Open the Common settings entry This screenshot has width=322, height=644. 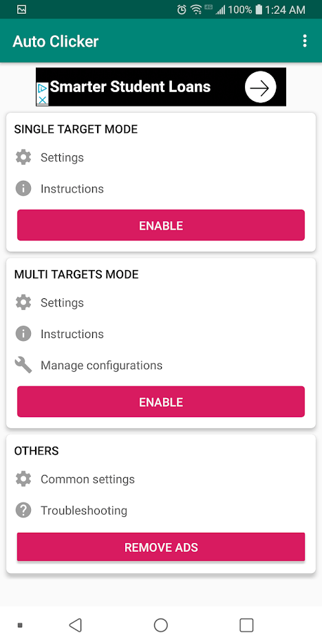[161, 479]
